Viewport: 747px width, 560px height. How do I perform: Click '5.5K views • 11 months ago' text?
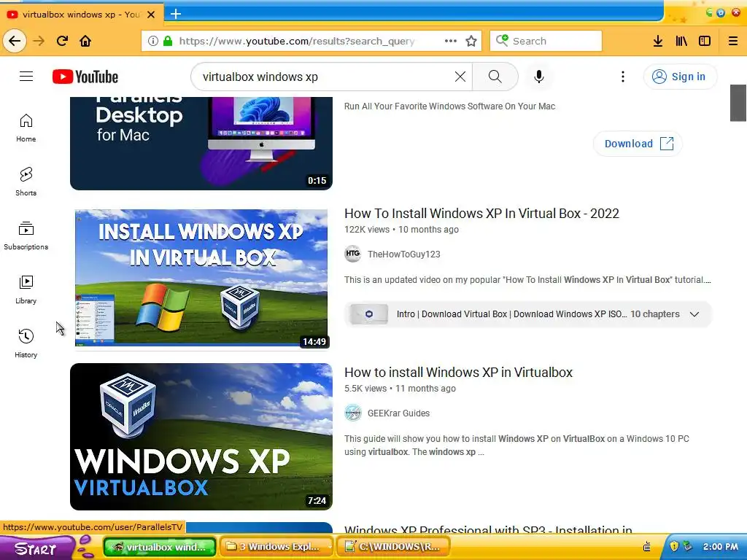pos(400,389)
